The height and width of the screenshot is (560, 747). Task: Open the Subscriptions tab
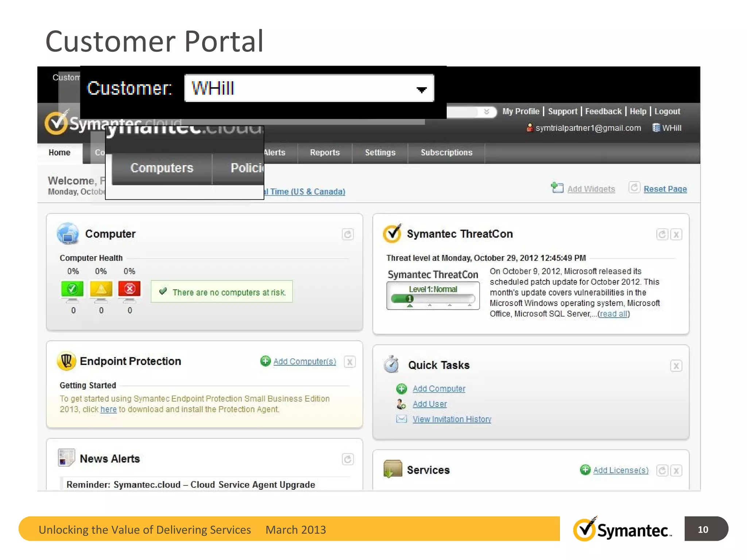coord(446,153)
